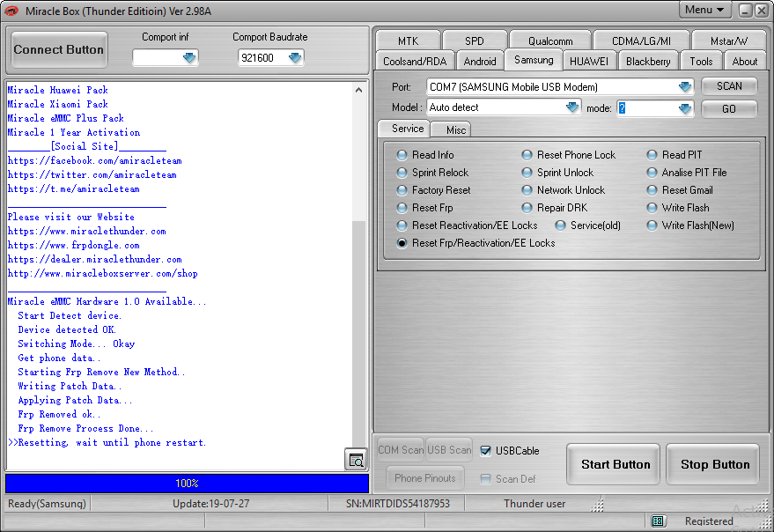Image resolution: width=774 pixels, height=532 pixels.
Task: Click the SN:MIRTDIDS54187953 status entry
Action: point(397,503)
